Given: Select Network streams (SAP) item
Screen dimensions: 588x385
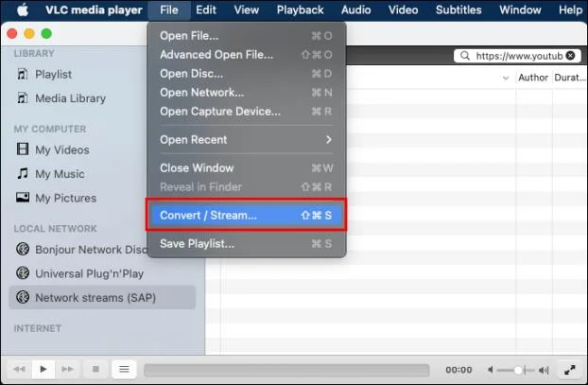Looking at the screenshot, I should (102, 298).
